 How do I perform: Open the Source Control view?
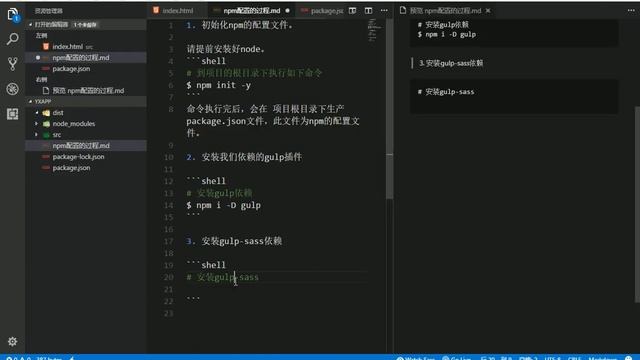click(x=12, y=64)
